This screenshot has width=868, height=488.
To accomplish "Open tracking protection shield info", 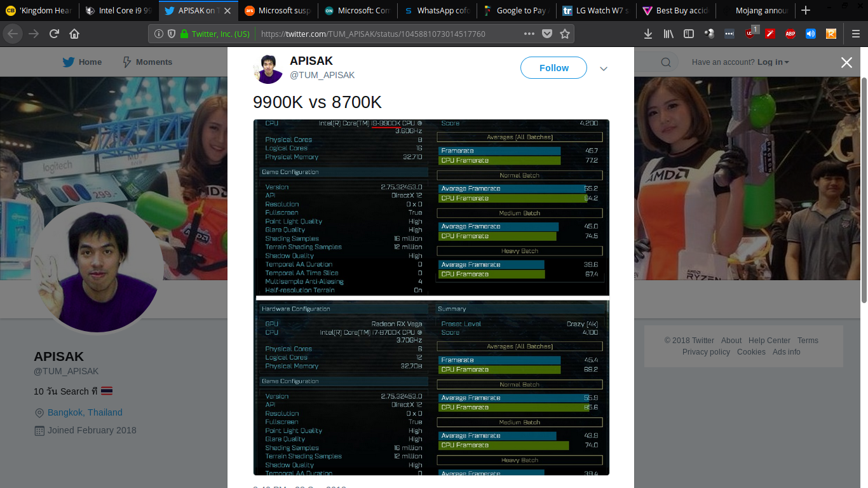I will tap(172, 34).
